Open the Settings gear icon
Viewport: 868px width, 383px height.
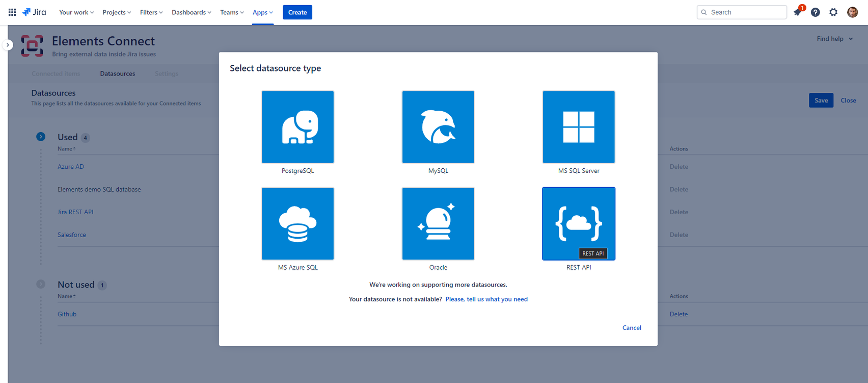(833, 12)
